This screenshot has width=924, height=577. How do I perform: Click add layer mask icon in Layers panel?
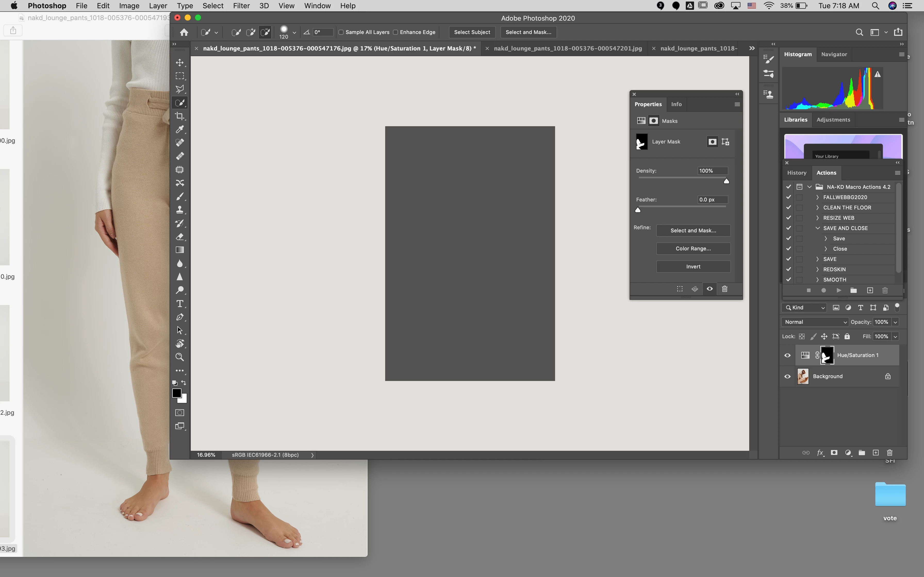point(834,453)
